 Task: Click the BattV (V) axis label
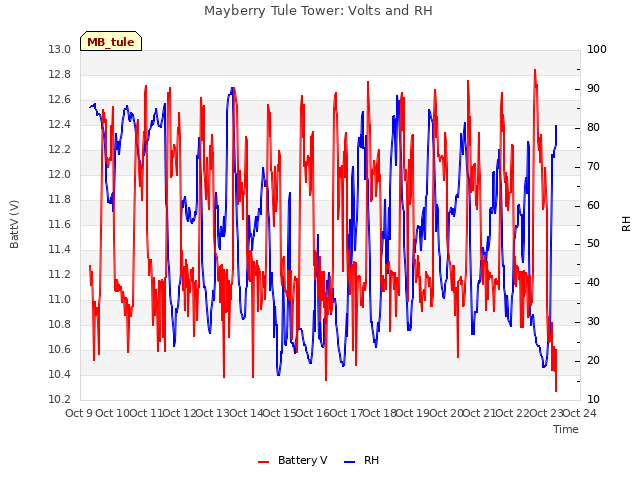[x=14, y=224]
